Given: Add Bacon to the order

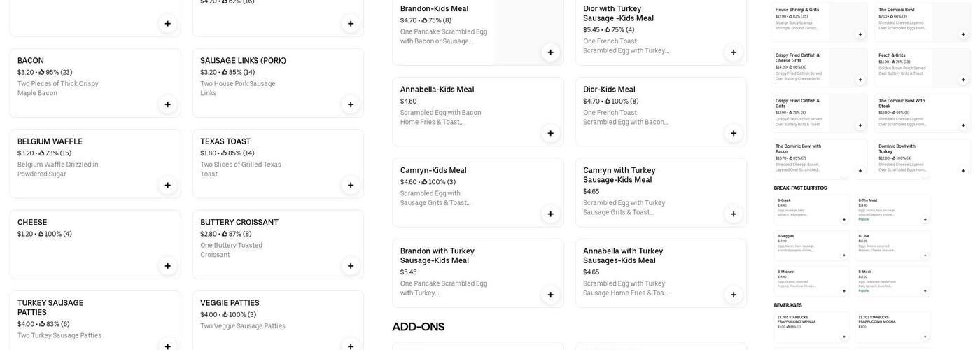Looking at the screenshot, I should 167,104.
